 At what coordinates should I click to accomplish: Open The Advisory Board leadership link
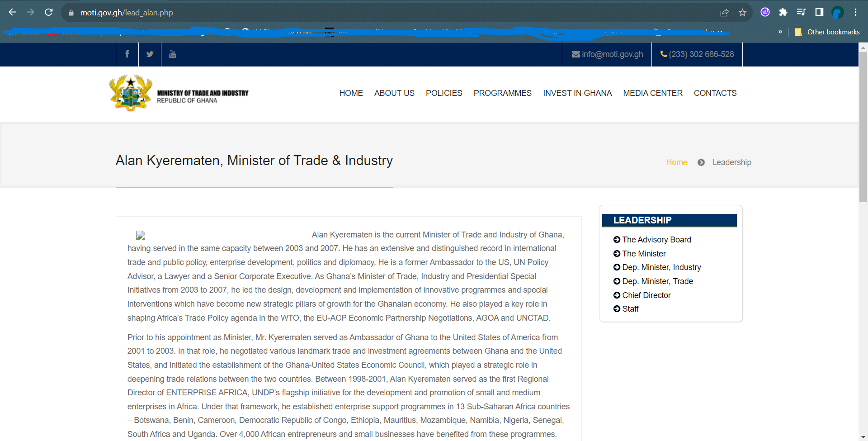point(656,240)
